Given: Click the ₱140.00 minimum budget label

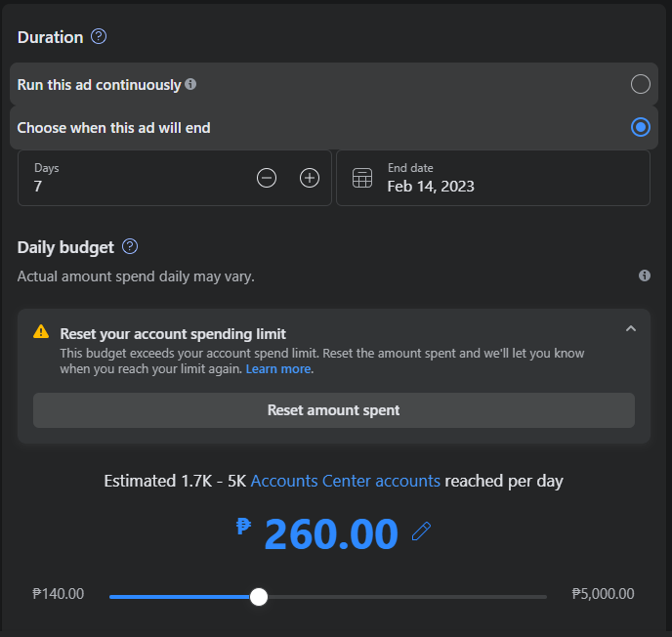Looking at the screenshot, I should [x=59, y=594].
